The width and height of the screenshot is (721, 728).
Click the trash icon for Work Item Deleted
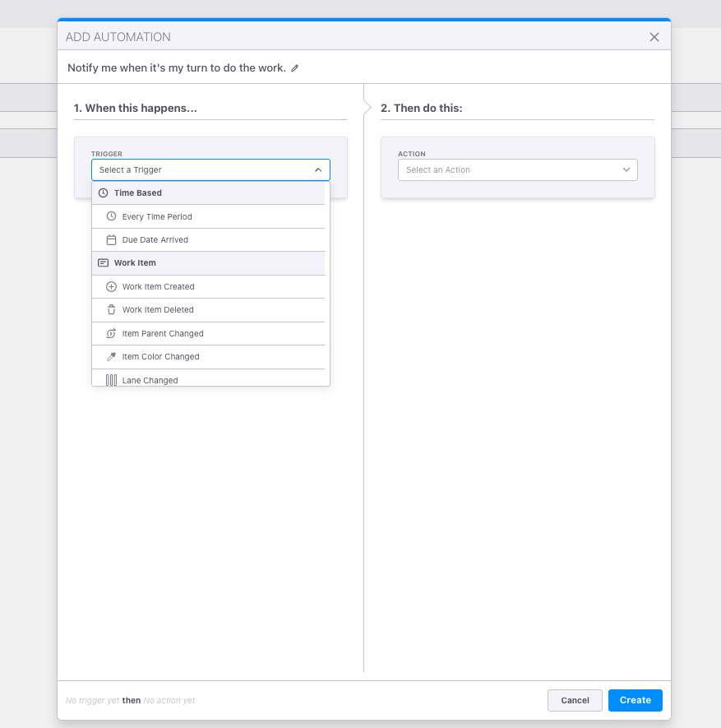point(112,310)
